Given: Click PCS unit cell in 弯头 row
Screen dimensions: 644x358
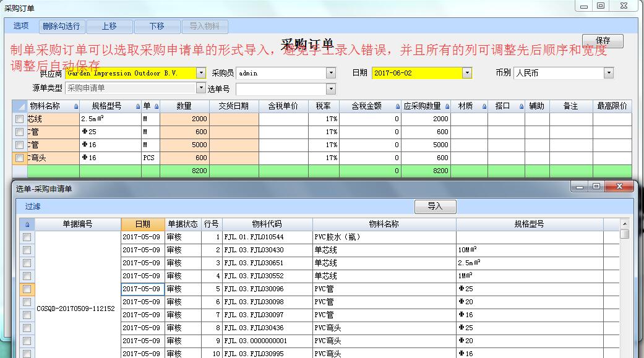Looking at the screenshot, I should coord(150,158).
